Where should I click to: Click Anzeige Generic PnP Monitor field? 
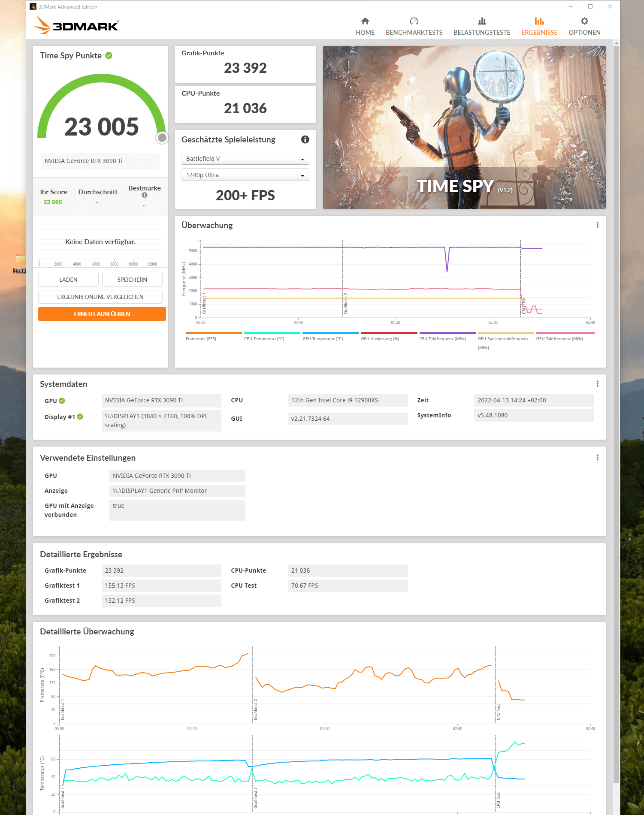[177, 491]
